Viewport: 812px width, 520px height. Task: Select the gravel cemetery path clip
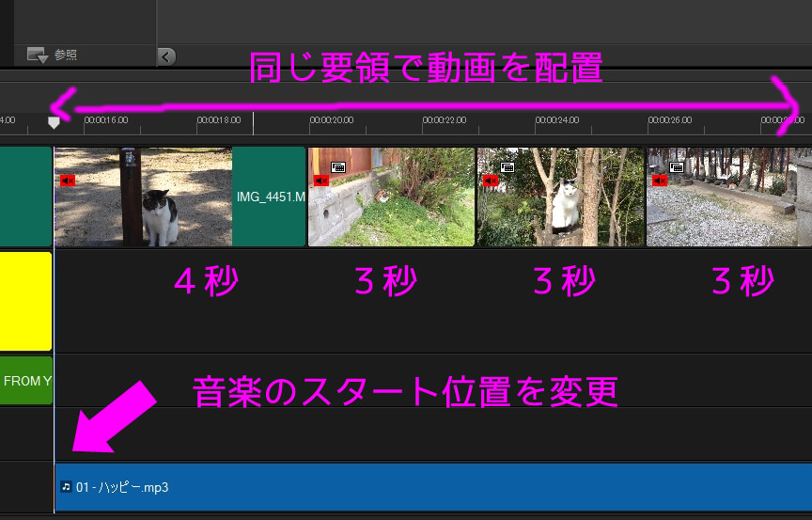(x=729, y=197)
